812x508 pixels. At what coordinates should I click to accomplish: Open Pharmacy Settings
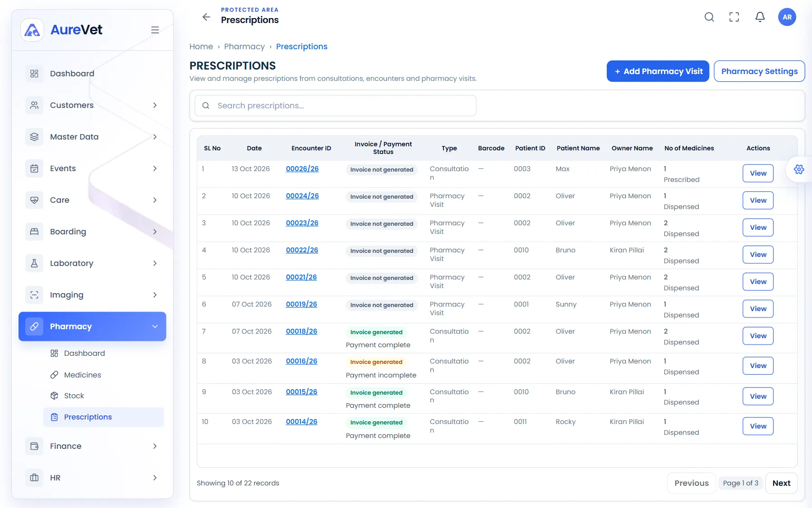click(759, 71)
